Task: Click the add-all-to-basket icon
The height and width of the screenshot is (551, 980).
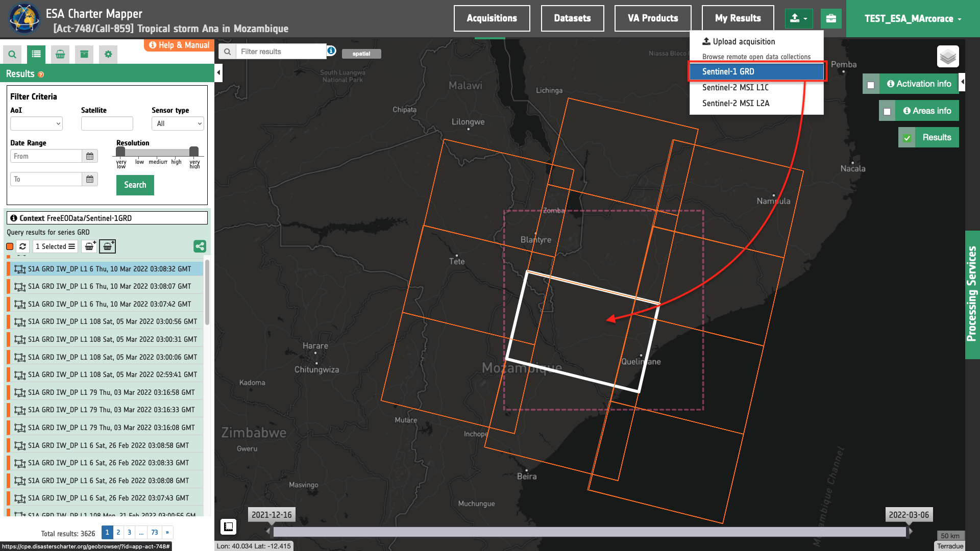Action: click(107, 246)
